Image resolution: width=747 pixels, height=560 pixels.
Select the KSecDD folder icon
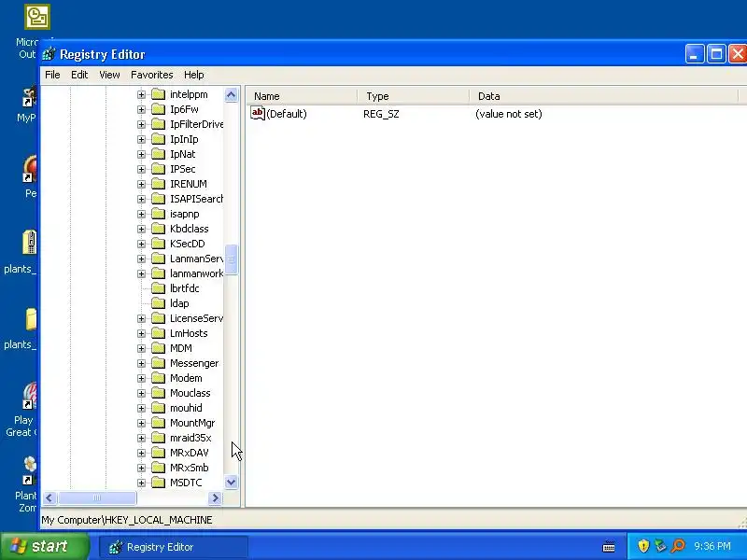[x=158, y=244]
